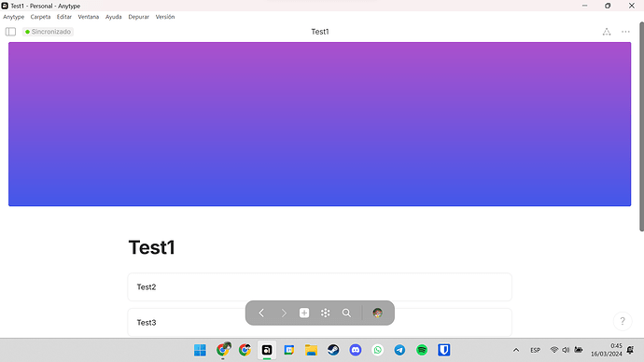This screenshot has height=362, width=644.
Task: Toggle the sidebar panel icon
Action: 10,32
